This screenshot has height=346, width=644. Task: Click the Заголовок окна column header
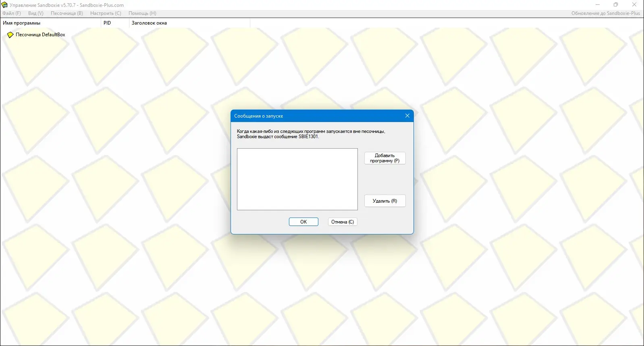tap(189, 23)
